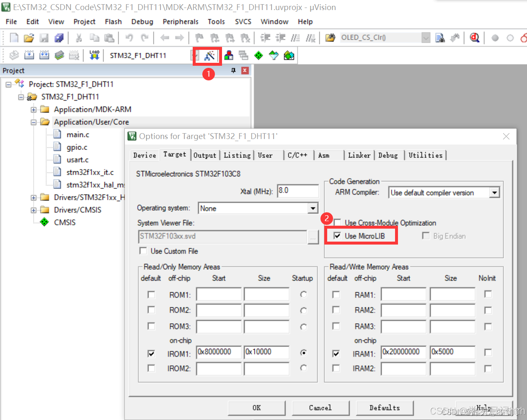The image size is (527, 420).
Task: Click the Unindent selected lines icon
Action: pos(280,38)
